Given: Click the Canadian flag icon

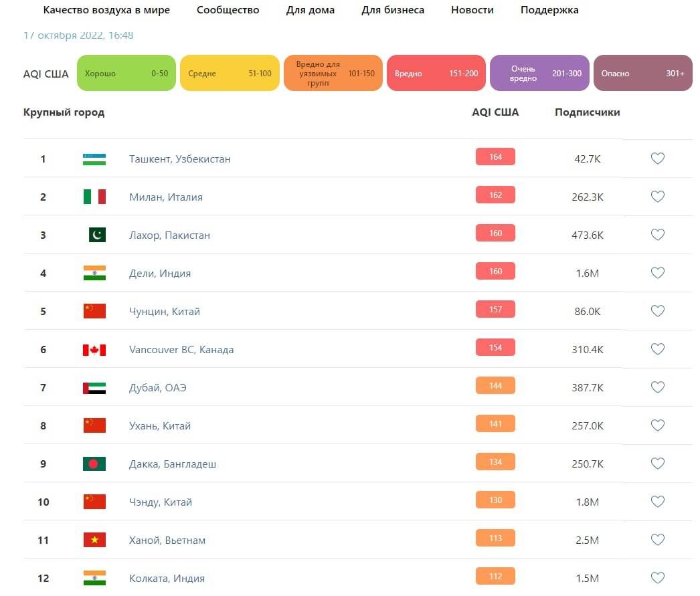Looking at the screenshot, I should coord(94,350).
